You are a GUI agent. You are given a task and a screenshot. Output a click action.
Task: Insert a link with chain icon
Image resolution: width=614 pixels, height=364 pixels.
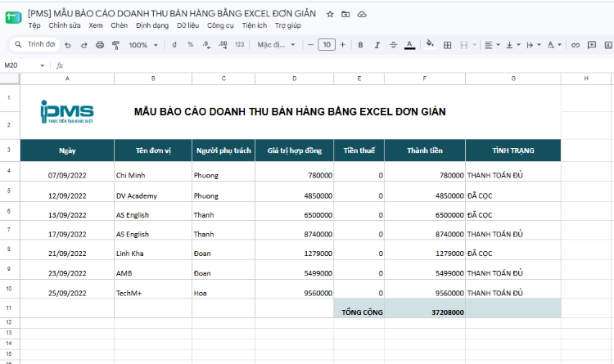pos(576,45)
